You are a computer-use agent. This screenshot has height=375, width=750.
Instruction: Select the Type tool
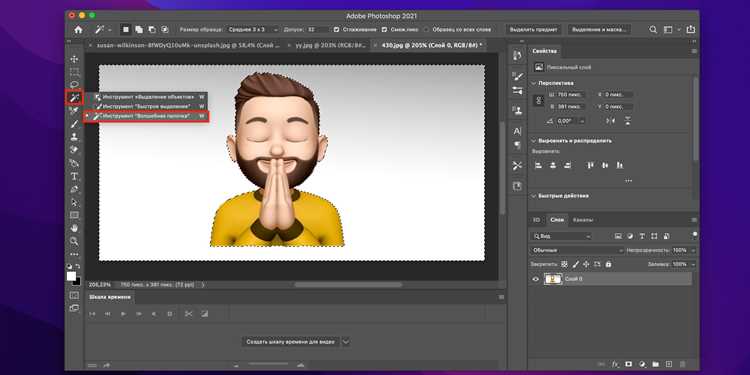pos(74,176)
